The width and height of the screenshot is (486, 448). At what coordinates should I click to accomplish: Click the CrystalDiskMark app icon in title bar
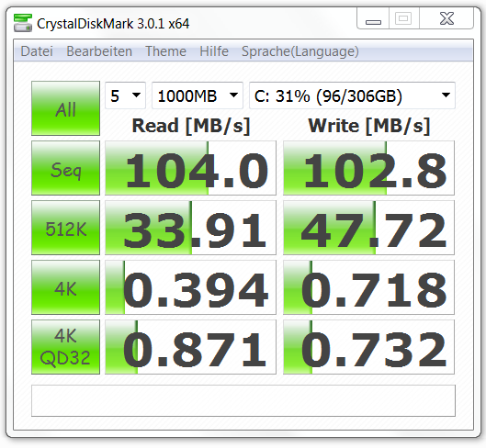click(23, 23)
